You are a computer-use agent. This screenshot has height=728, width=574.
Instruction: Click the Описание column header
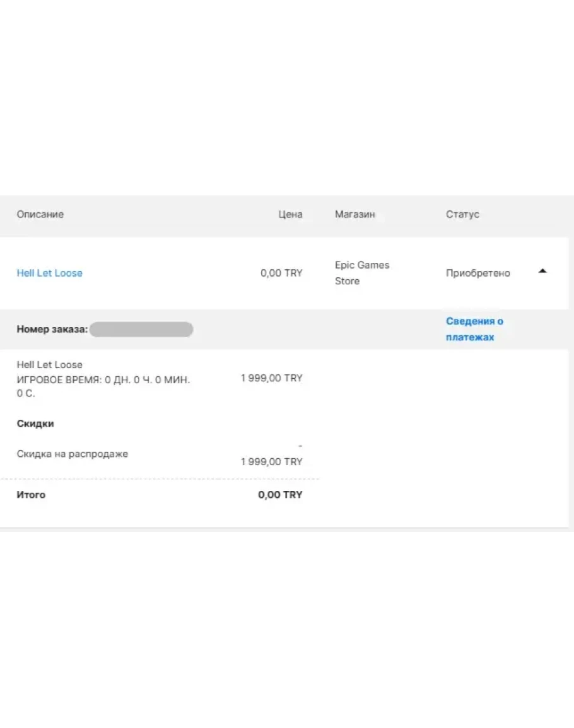[40, 214]
